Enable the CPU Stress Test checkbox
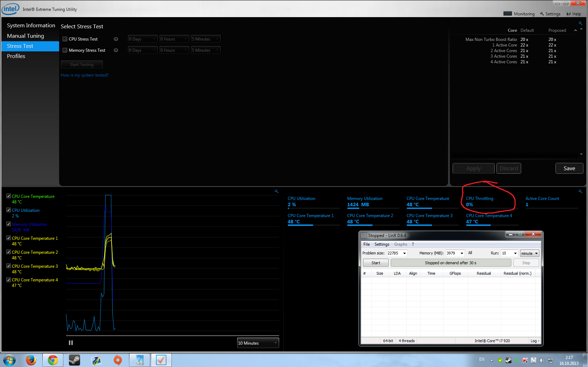588x367 pixels. click(65, 39)
